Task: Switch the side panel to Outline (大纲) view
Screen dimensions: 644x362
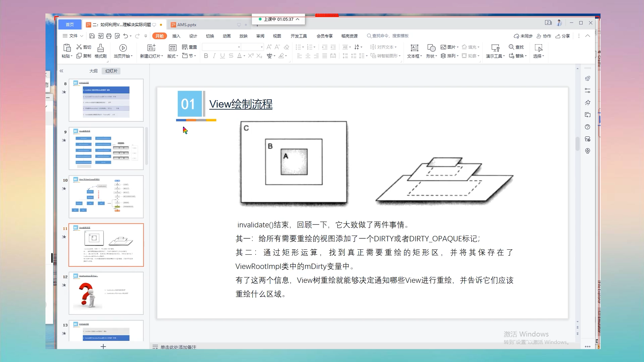Action: 93,71
